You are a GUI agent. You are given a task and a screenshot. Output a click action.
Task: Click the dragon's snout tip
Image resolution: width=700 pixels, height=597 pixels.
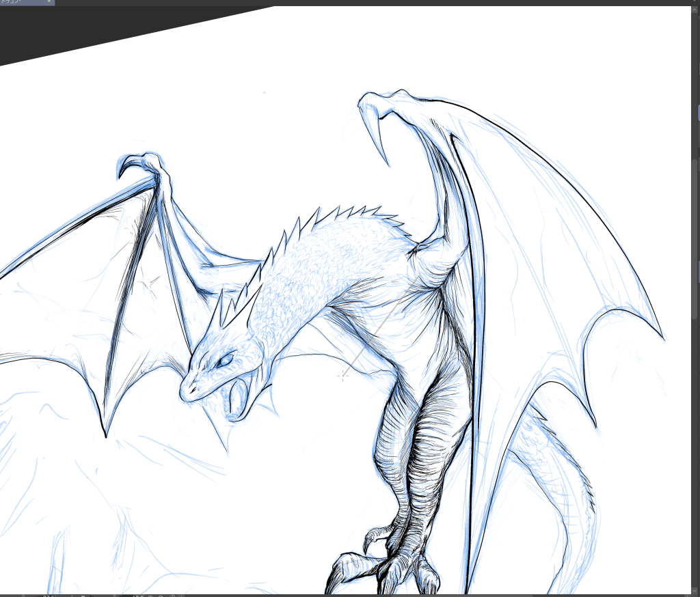coord(186,394)
